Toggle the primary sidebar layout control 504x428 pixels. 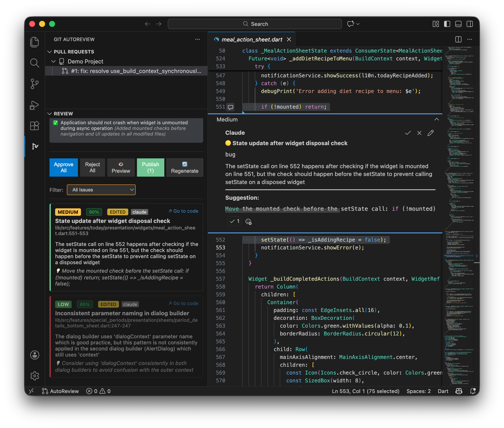point(447,24)
